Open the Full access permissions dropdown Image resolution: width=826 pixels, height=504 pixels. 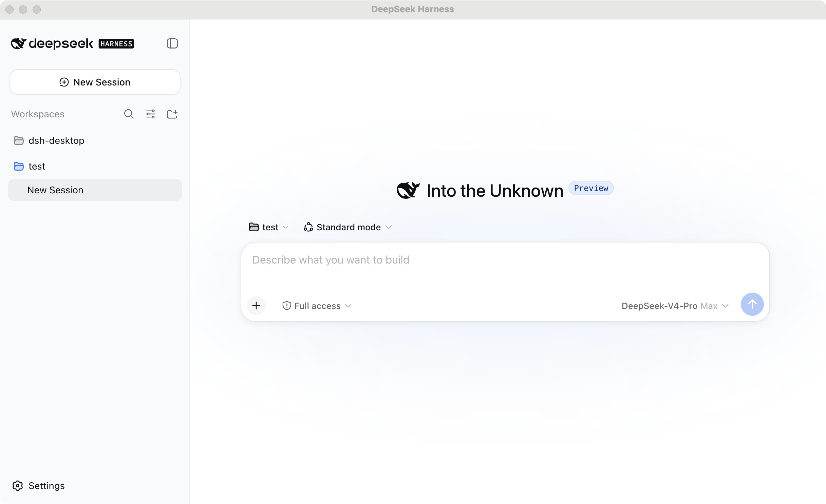pos(317,306)
